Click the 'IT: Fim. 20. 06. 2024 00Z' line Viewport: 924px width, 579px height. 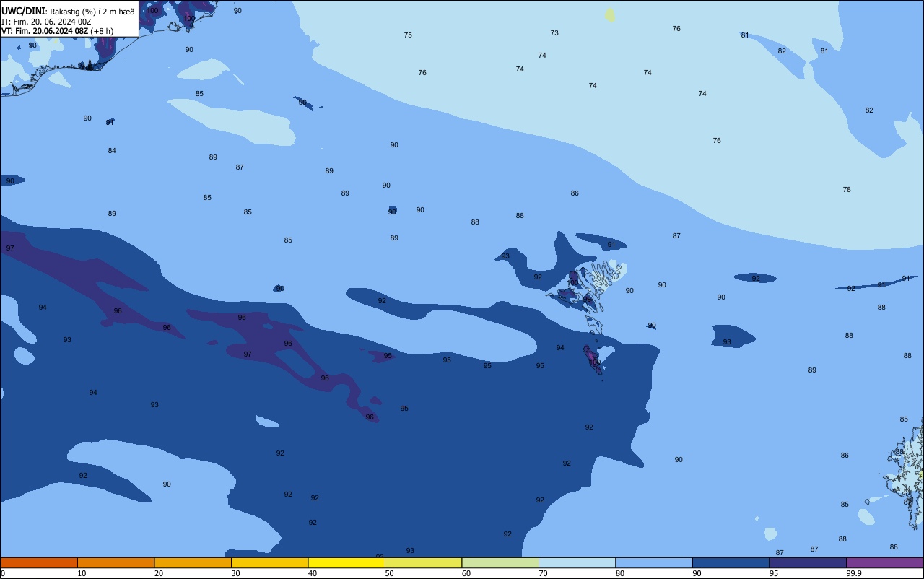point(46,22)
